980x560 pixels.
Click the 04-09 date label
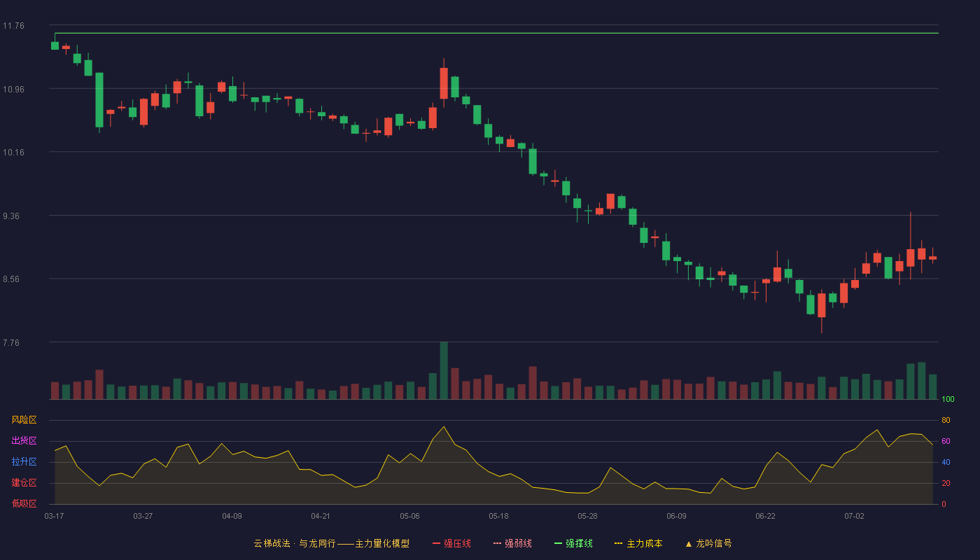point(232,516)
